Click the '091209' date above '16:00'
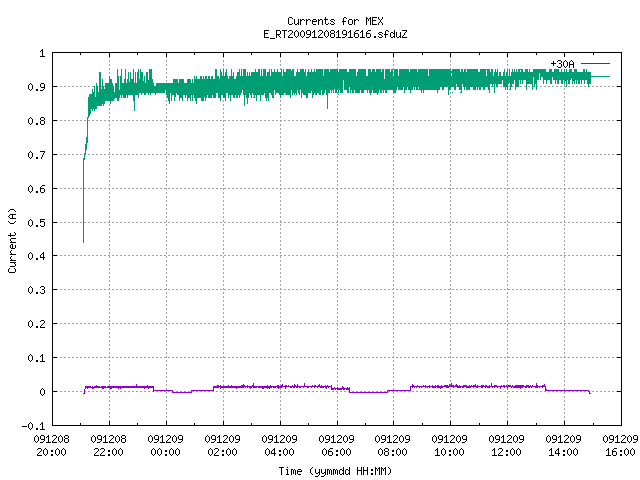The height and width of the screenshot is (480, 640). (620, 439)
